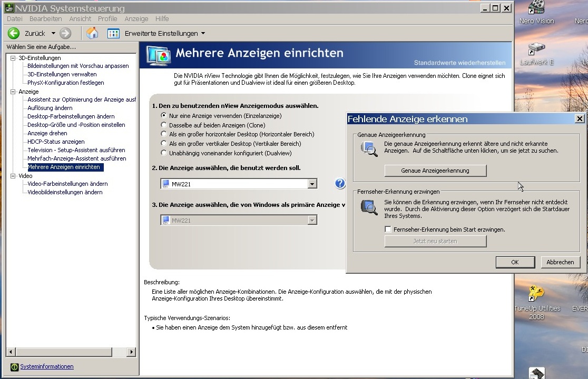Select Desktop-Farbeinstellungen ändern

pyautogui.click(x=71, y=116)
